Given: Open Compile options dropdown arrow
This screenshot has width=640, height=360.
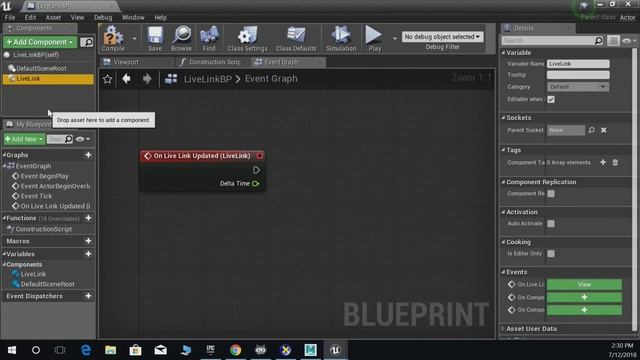Looking at the screenshot, I should point(134,39).
